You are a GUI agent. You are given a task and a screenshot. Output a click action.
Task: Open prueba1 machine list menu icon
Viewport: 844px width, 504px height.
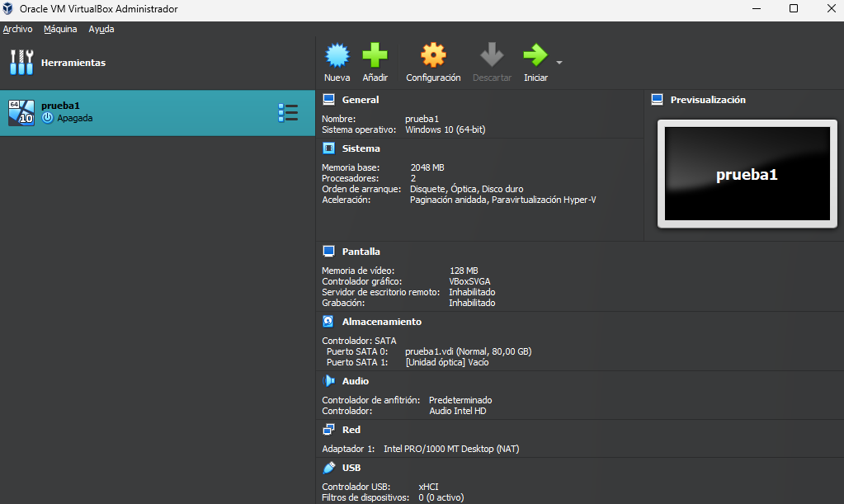pos(288,113)
